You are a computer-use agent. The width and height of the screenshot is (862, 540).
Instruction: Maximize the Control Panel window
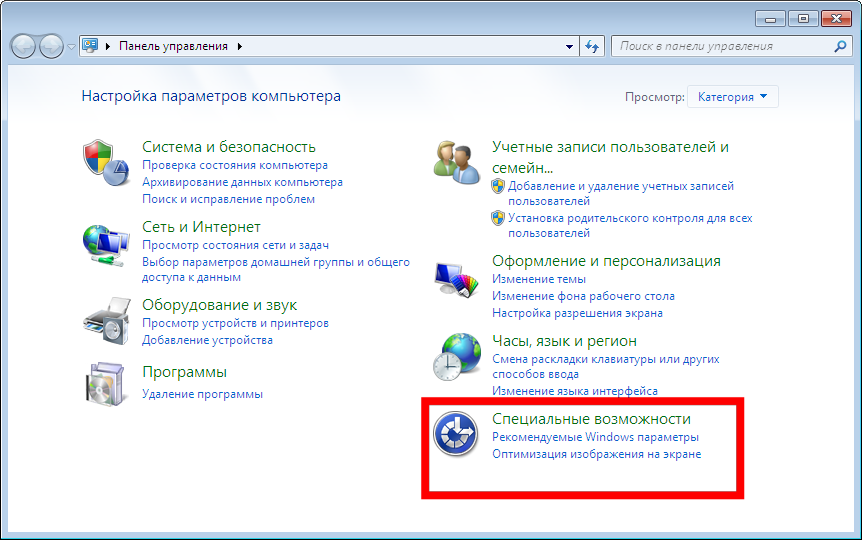point(803,19)
